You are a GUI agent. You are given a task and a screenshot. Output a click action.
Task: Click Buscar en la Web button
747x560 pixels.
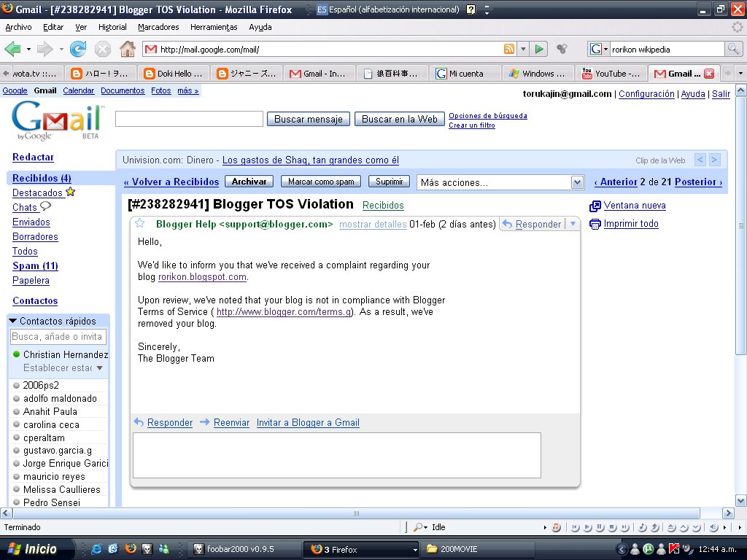pos(399,119)
